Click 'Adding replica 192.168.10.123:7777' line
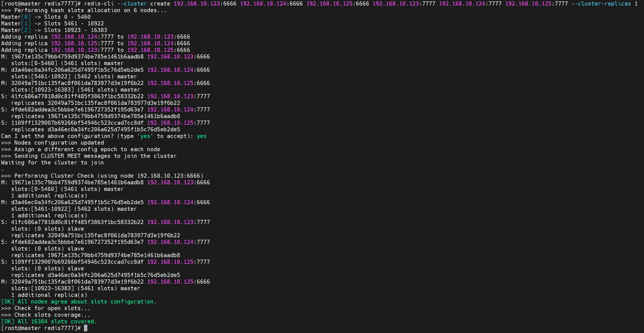 point(96,50)
